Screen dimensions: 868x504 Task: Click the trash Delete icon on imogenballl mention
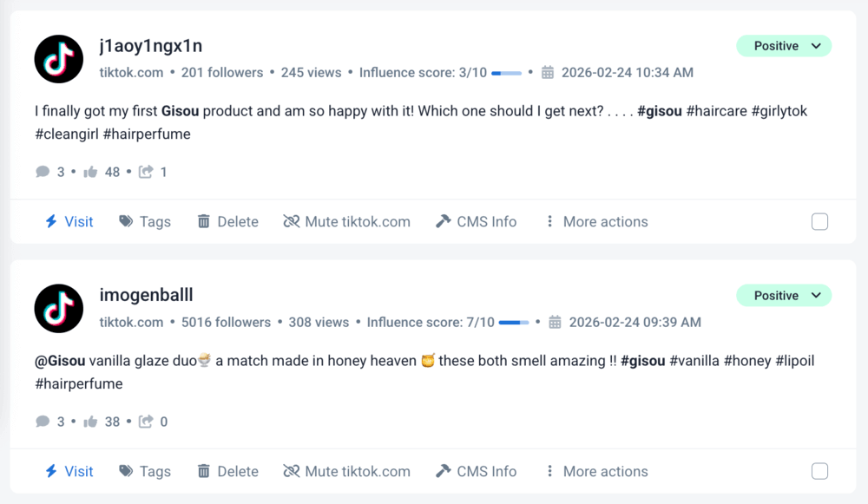point(204,472)
